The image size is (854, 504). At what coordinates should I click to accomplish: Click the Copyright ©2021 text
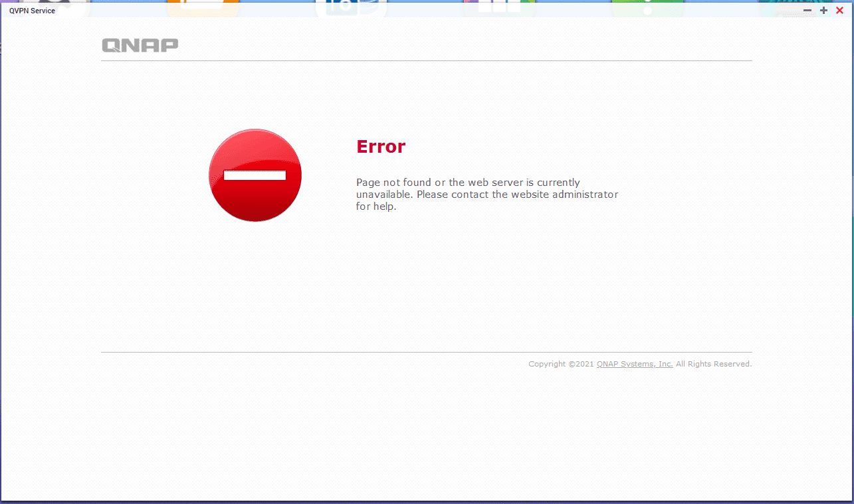(562, 364)
